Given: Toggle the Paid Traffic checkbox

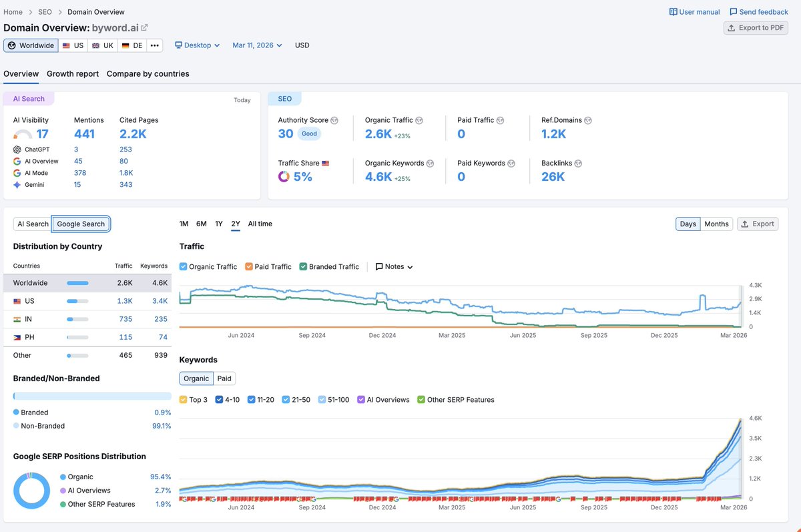Looking at the screenshot, I should (249, 266).
